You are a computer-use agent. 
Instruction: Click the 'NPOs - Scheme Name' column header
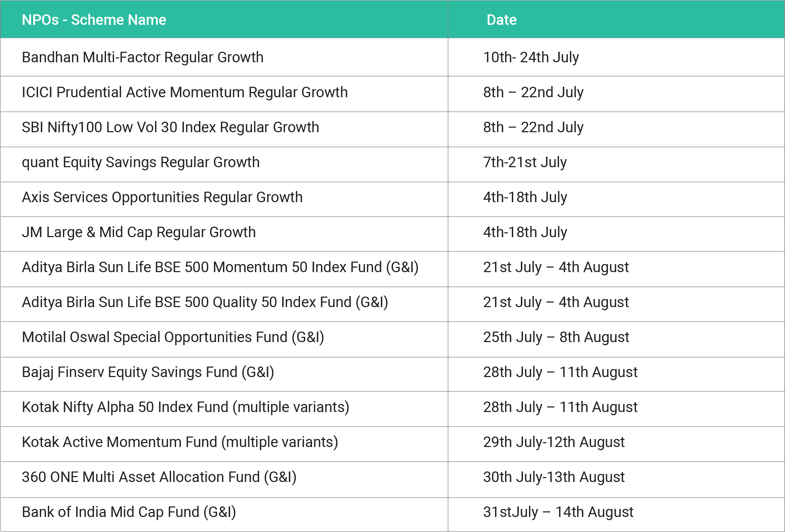pos(94,20)
